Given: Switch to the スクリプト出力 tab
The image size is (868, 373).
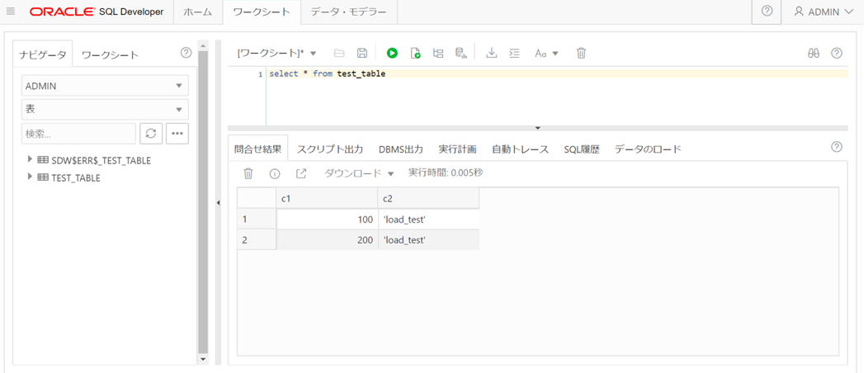Looking at the screenshot, I should [x=330, y=149].
